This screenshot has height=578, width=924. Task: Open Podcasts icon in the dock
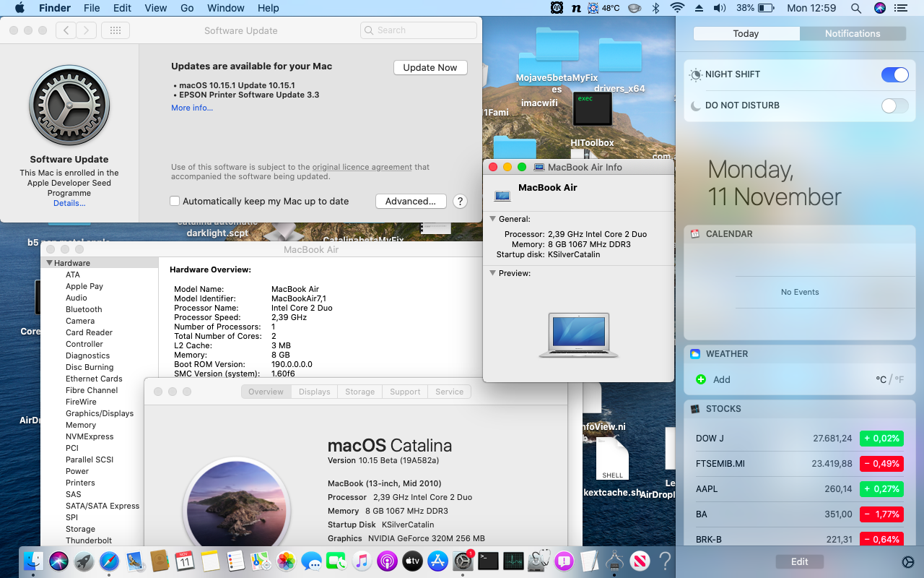387,560
